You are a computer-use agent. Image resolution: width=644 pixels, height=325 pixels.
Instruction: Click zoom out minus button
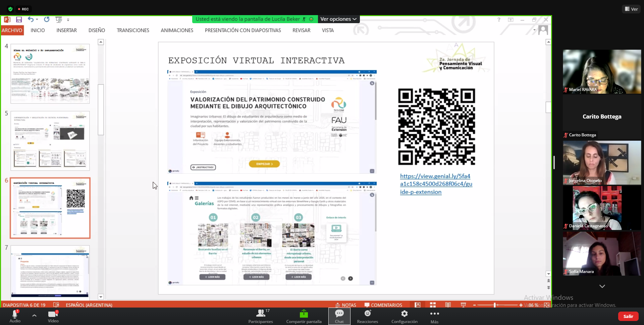(474, 305)
